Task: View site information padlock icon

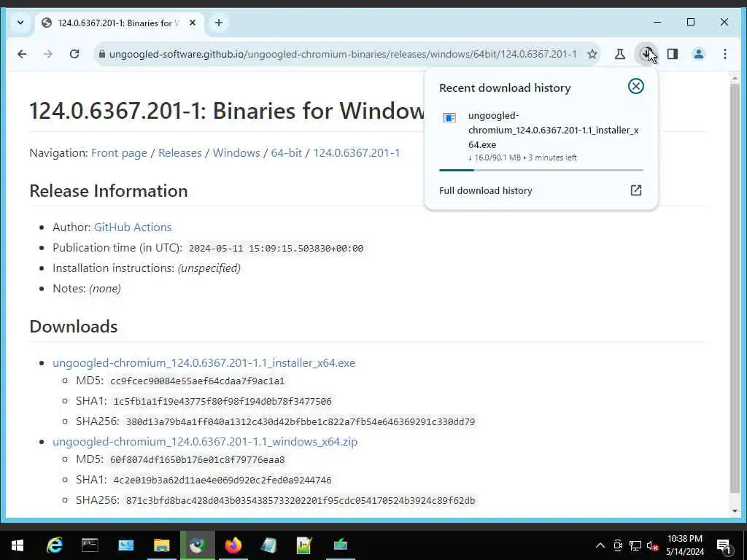Action: pyautogui.click(x=101, y=54)
